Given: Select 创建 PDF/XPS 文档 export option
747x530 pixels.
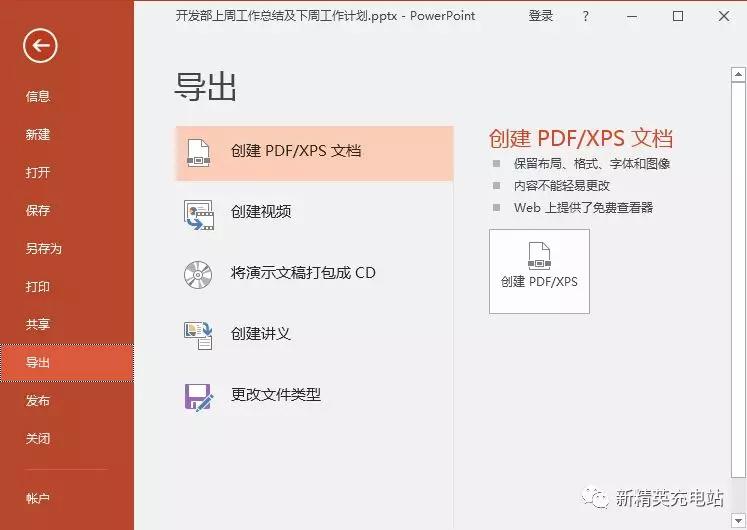Looking at the screenshot, I should click(314, 153).
